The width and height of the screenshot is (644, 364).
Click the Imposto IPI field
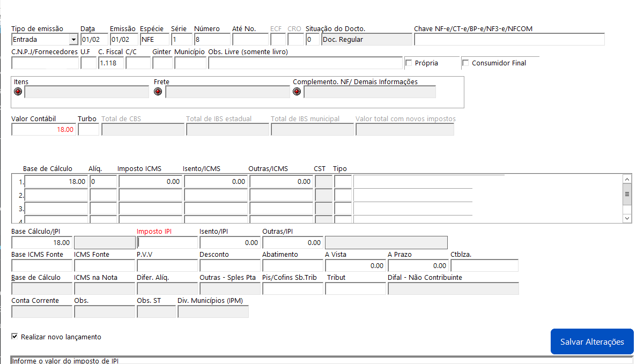(167, 242)
